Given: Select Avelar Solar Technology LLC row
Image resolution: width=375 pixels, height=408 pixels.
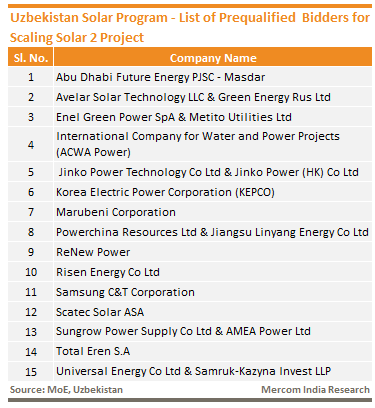Looking at the screenshot, I should coord(190,97).
